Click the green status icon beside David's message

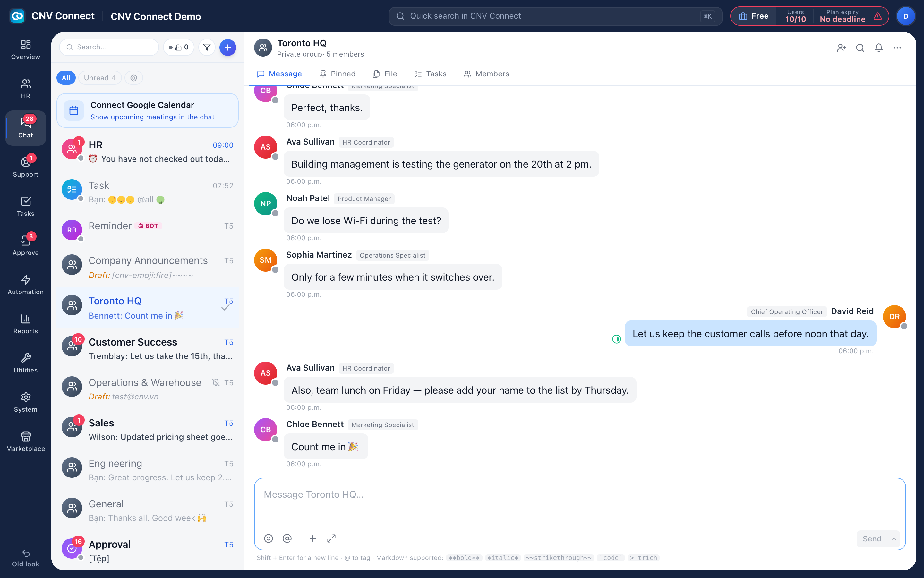(x=616, y=339)
